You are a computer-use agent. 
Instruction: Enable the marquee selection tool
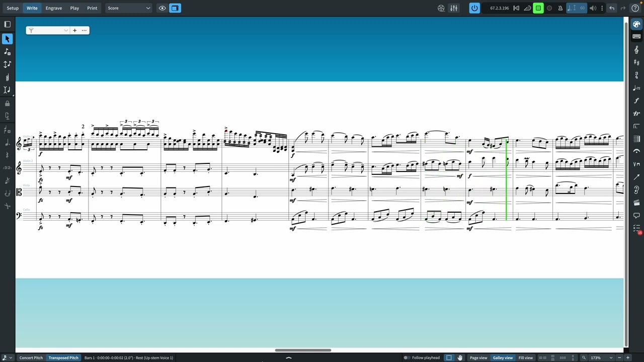tap(449, 357)
